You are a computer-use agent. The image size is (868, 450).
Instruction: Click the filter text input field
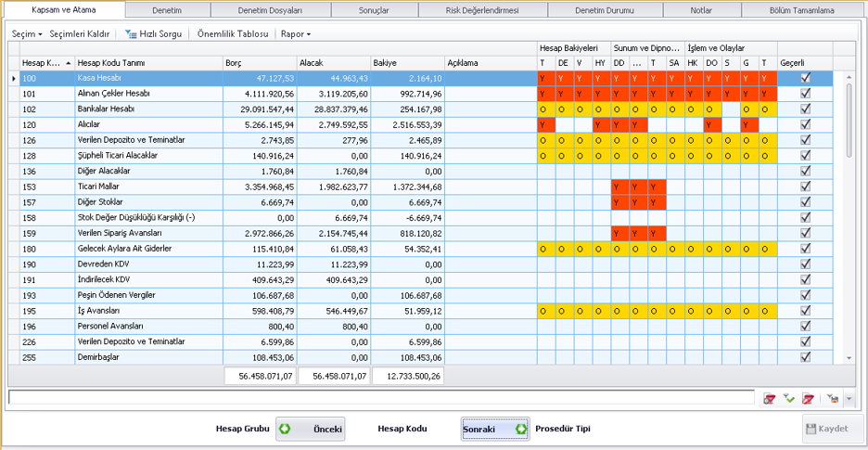coord(380,398)
